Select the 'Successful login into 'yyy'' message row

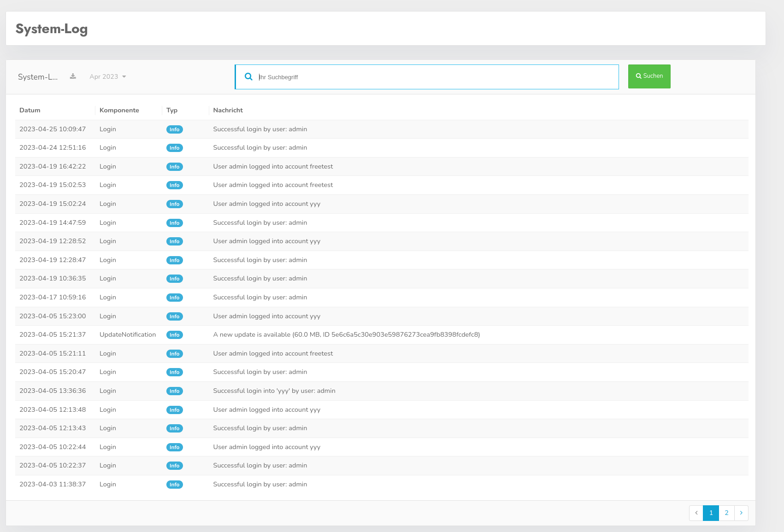(274, 391)
